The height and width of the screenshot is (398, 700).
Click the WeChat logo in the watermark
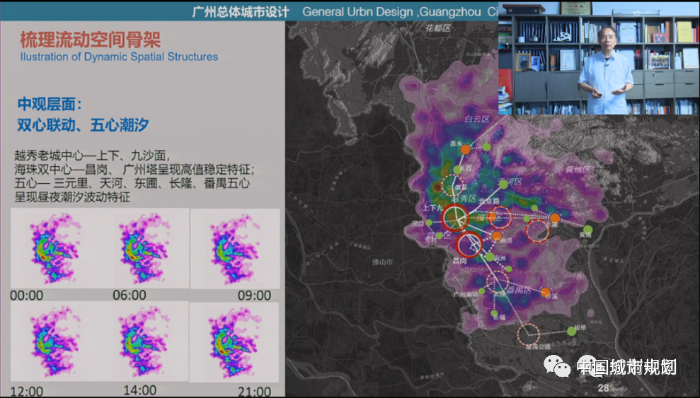coord(556,367)
